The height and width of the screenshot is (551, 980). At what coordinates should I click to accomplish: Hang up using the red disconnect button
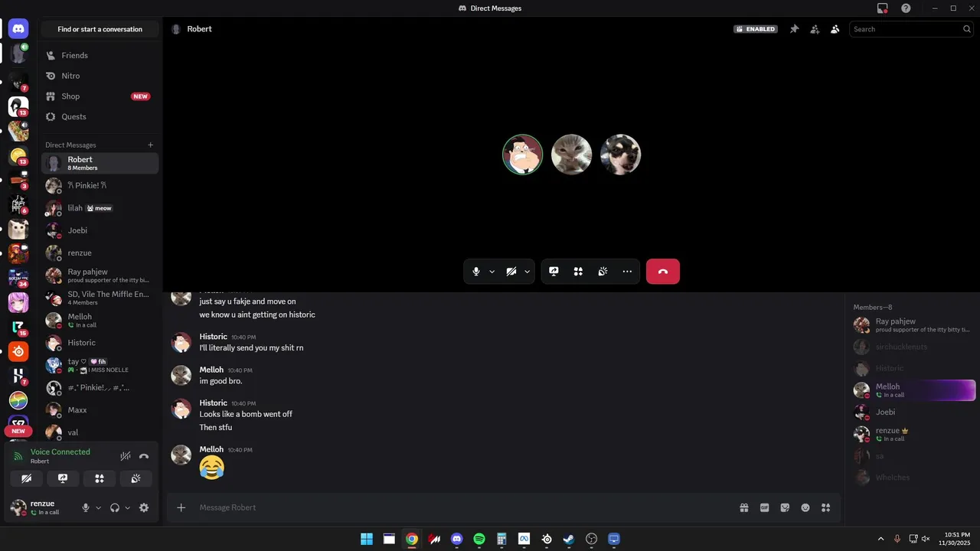pos(663,272)
